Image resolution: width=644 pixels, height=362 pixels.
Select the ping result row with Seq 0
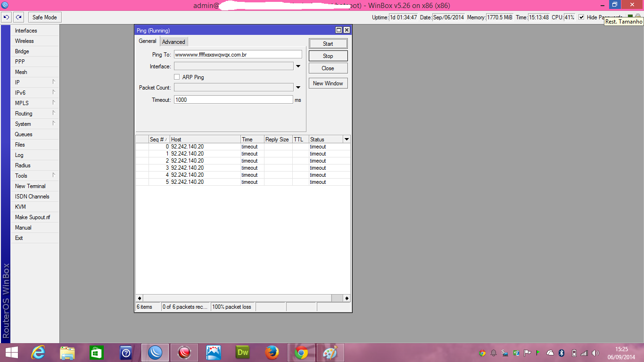pos(243,147)
